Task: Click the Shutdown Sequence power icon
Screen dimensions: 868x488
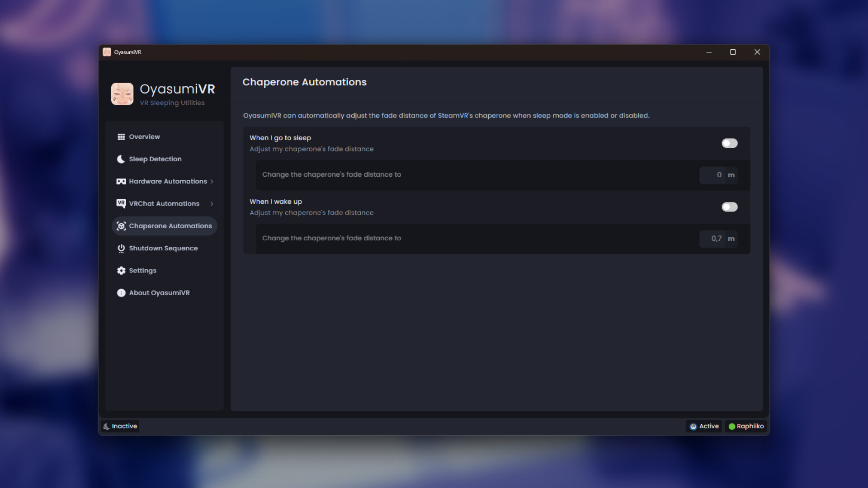Action: click(x=121, y=248)
